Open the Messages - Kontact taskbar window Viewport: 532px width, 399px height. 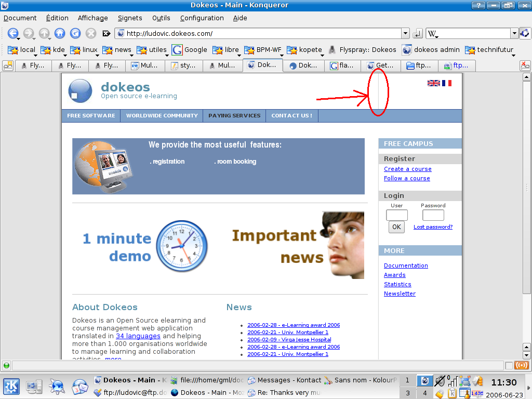285,380
